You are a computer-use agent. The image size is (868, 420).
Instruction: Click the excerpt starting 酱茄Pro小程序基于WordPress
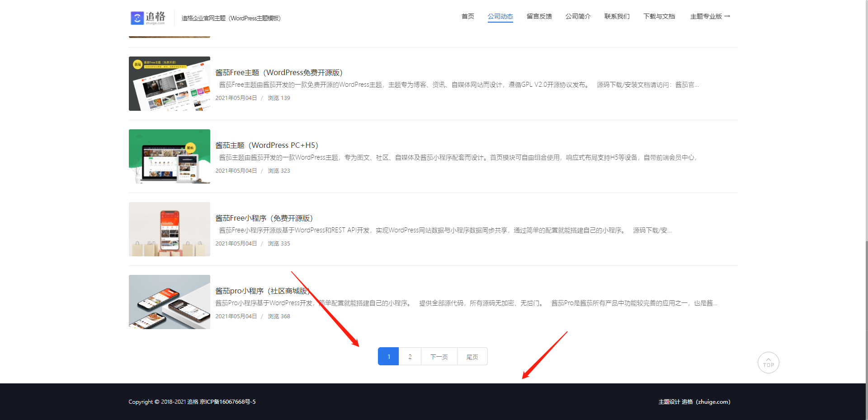coord(466,303)
